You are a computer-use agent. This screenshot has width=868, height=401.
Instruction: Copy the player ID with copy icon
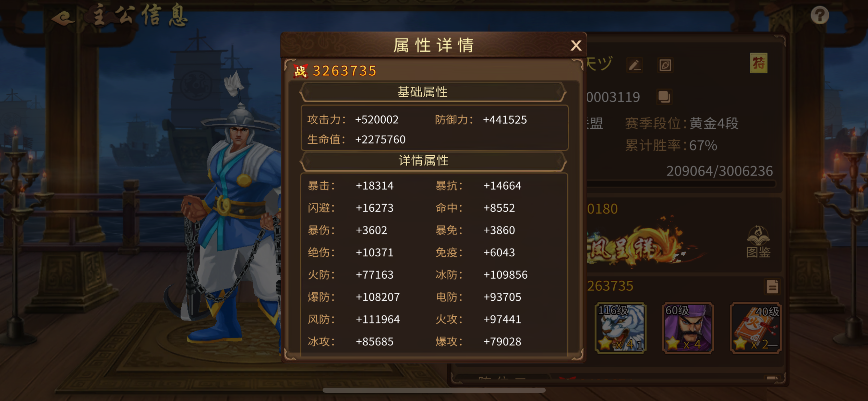(x=664, y=97)
